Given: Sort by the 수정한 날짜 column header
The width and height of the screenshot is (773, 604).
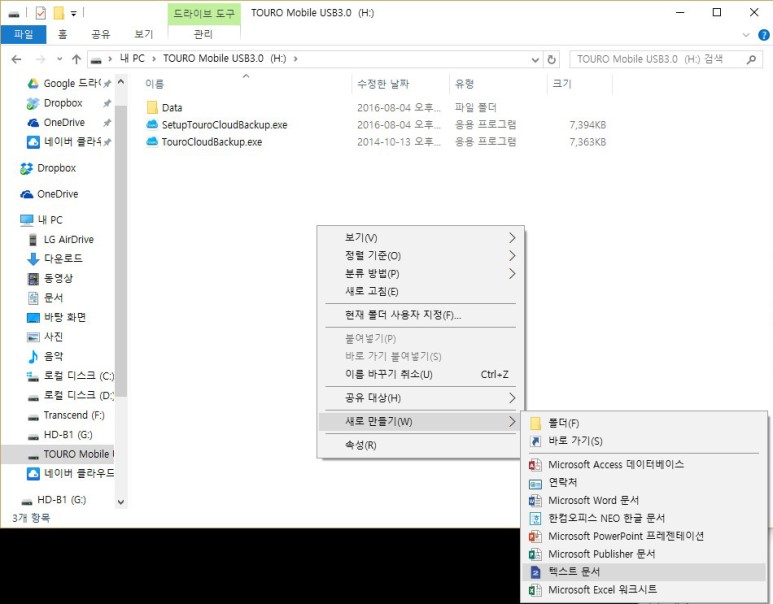Looking at the screenshot, I should click(401, 84).
